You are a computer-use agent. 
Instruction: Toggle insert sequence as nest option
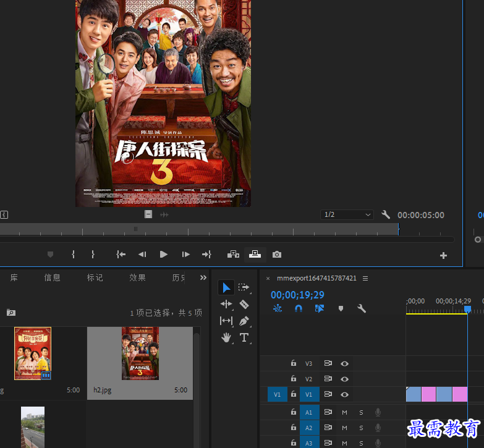point(277,308)
